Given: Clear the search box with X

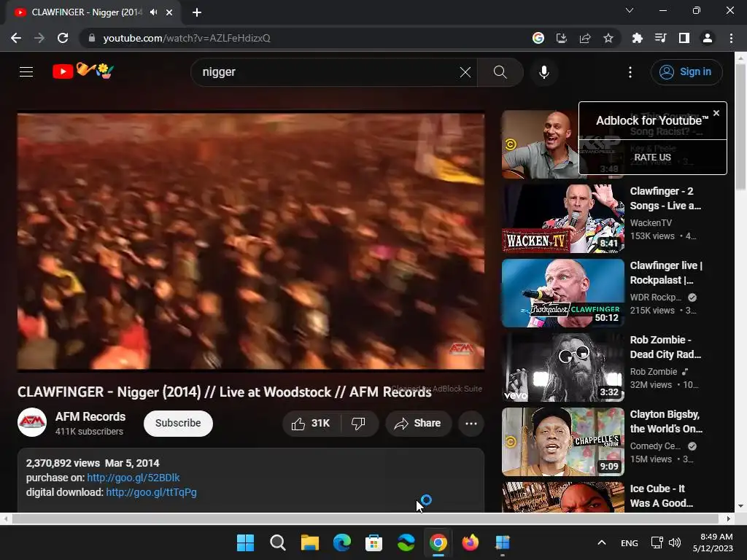Looking at the screenshot, I should coord(465,72).
